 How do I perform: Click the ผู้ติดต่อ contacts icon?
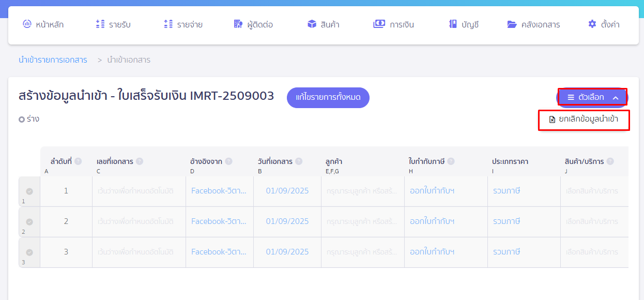pos(238,24)
